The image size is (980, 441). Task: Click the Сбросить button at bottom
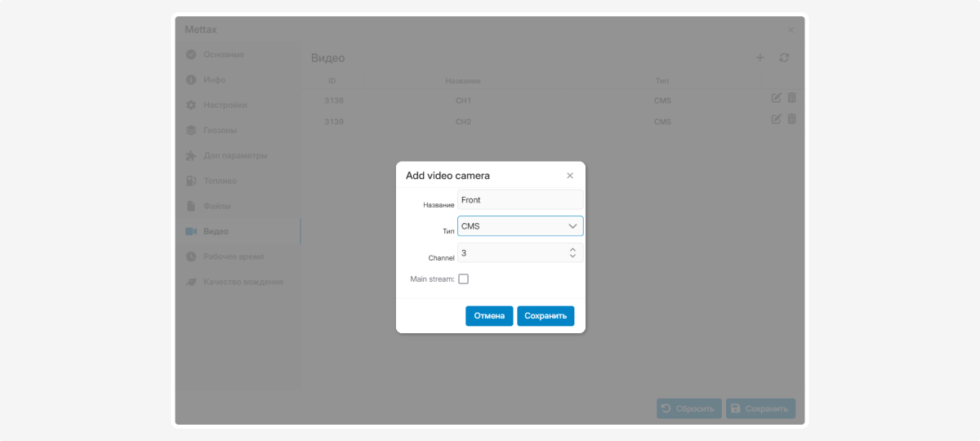[688, 409]
